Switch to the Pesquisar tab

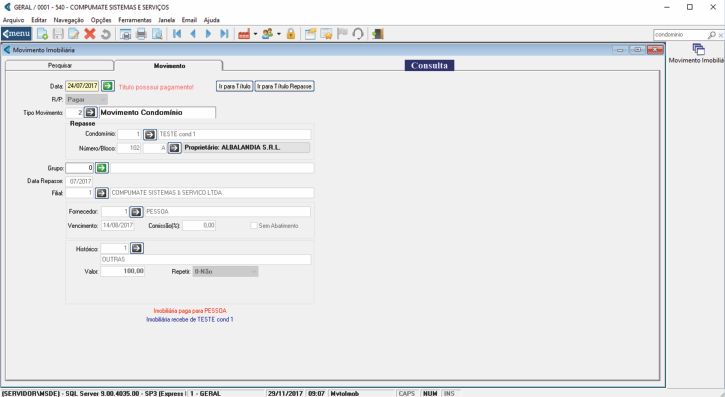point(60,66)
